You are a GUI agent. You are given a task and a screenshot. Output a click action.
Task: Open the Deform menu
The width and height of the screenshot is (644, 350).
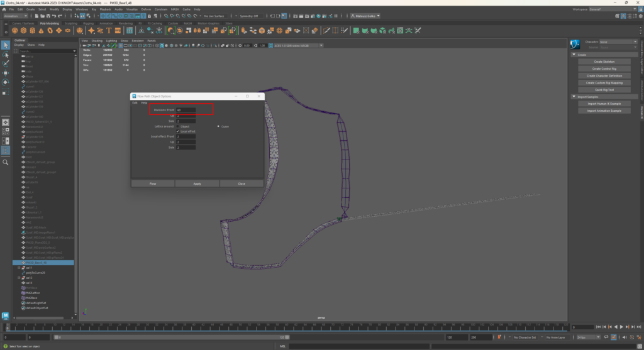click(146, 9)
